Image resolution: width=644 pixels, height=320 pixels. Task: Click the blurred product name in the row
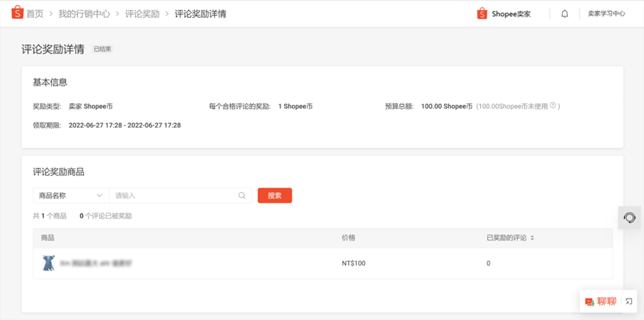click(96, 263)
